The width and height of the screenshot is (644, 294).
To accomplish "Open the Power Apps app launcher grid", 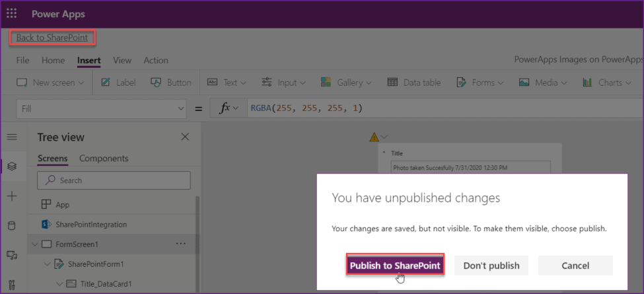I will (12, 14).
